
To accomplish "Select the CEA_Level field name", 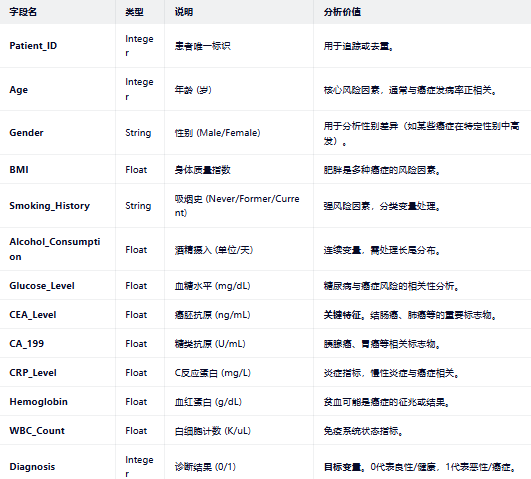I will coord(33,315).
